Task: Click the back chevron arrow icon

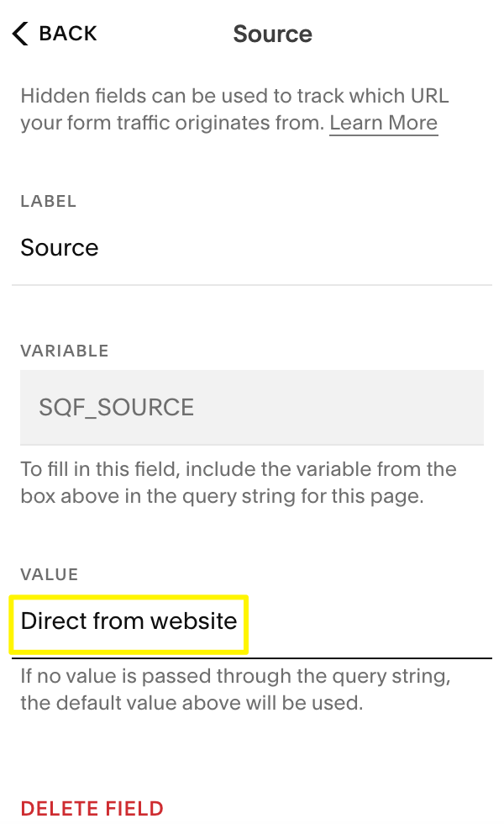Action: pyautogui.click(x=21, y=34)
